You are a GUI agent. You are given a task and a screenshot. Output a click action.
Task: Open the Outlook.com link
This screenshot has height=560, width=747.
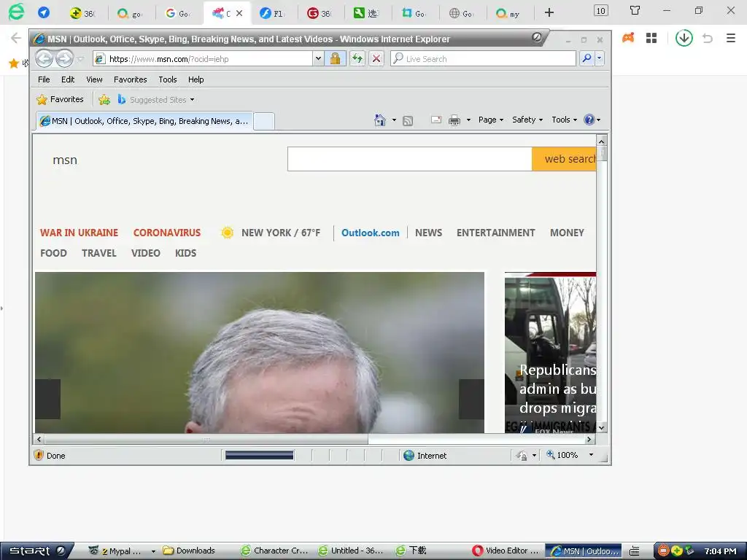tap(370, 233)
